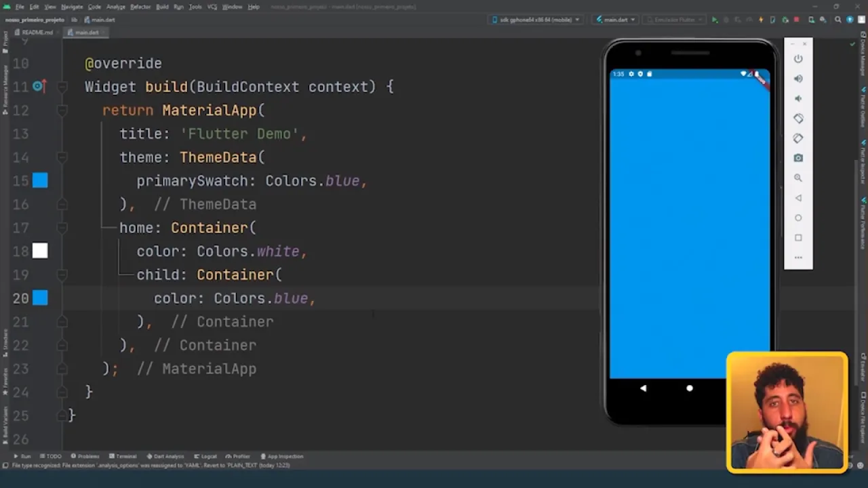Trigger Flutter Hot Reload lightning icon
This screenshot has height=488, width=868.
760,20
